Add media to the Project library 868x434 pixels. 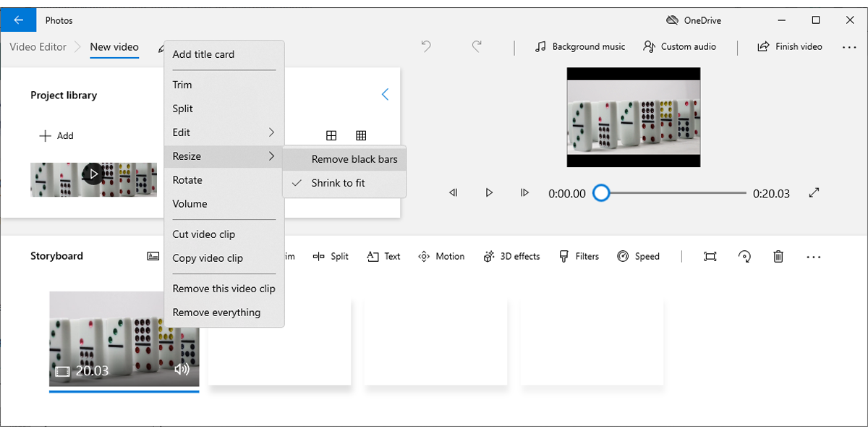56,135
